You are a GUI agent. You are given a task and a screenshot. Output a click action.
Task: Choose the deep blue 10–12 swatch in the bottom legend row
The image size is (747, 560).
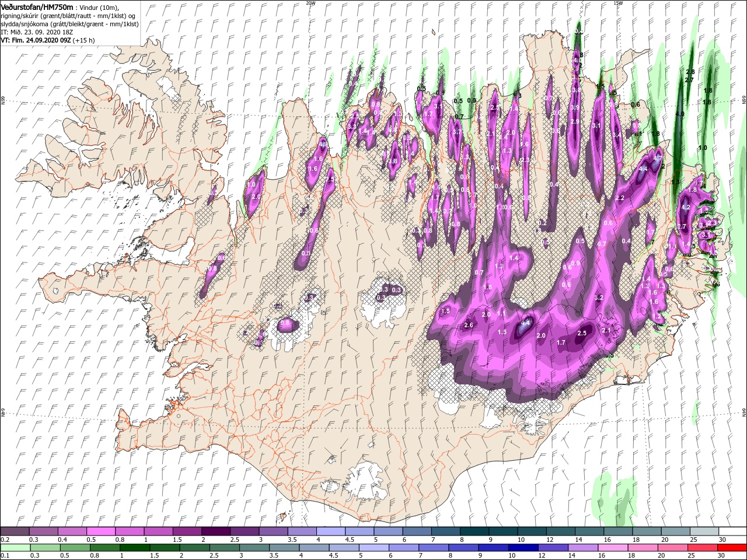pos(523,548)
